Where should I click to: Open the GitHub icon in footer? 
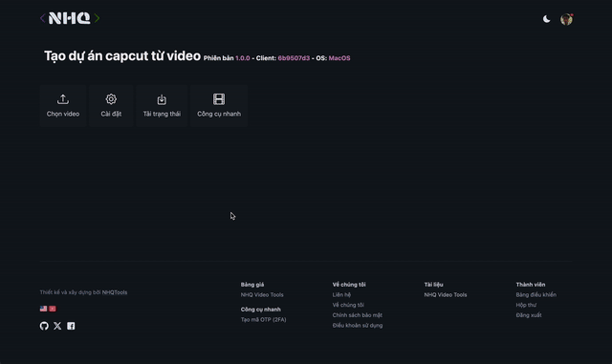44,326
